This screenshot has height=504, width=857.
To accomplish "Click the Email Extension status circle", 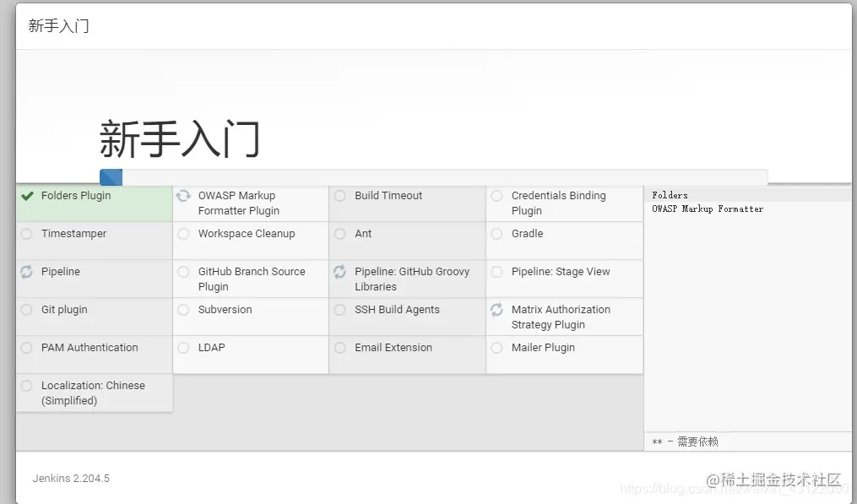I will pos(340,348).
